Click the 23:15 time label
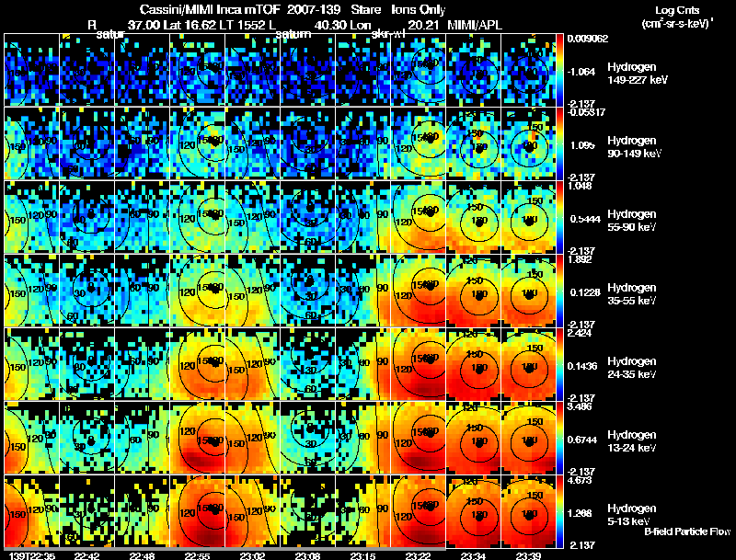The width and height of the screenshot is (736, 560). tap(362, 555)
